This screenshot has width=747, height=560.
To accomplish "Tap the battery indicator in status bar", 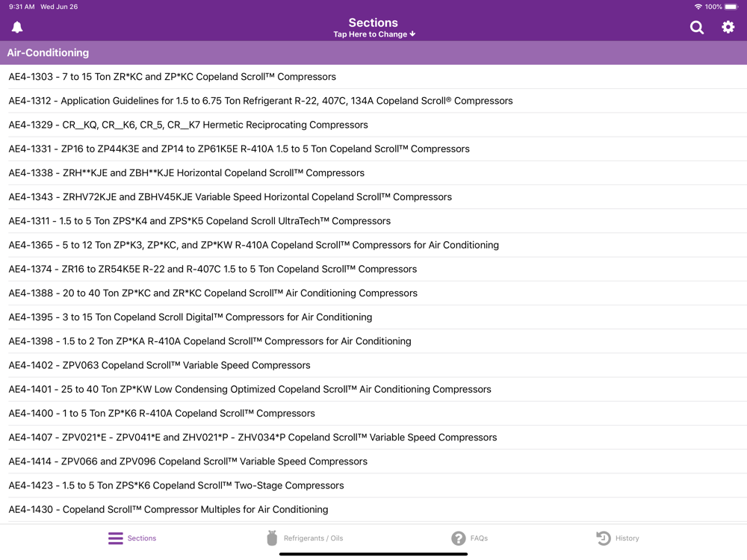I will (731, 7).
